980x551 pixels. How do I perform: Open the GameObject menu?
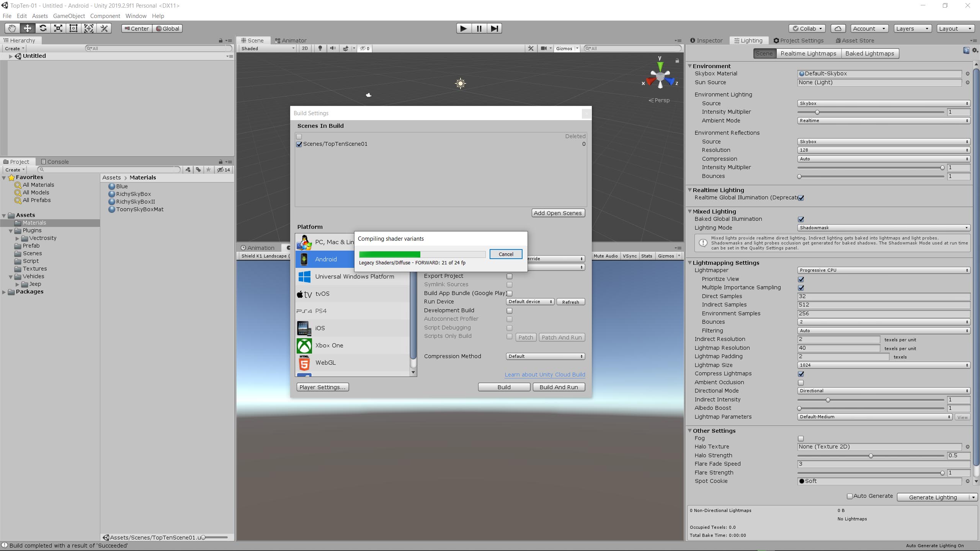click(69, 16)
